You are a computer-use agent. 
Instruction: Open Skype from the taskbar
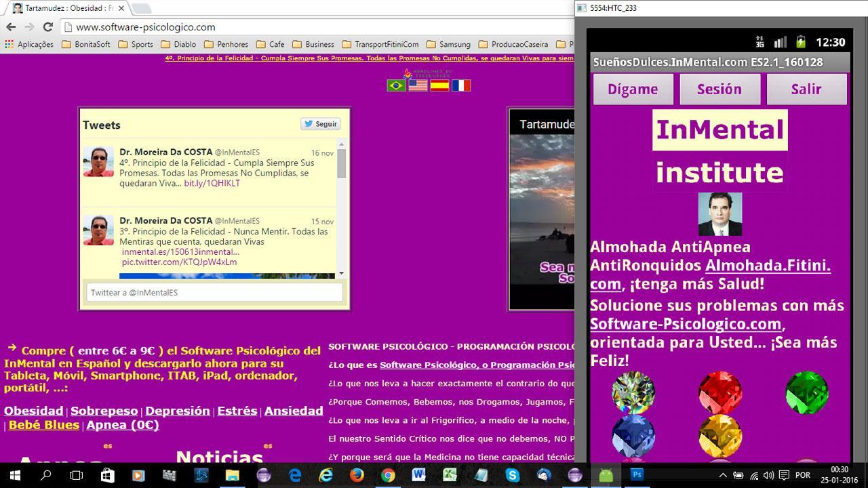tap(512, 475)
